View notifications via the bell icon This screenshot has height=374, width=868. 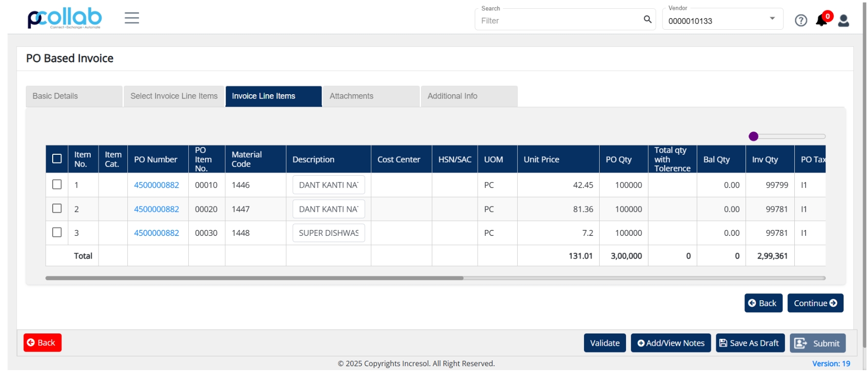point(822,20)
